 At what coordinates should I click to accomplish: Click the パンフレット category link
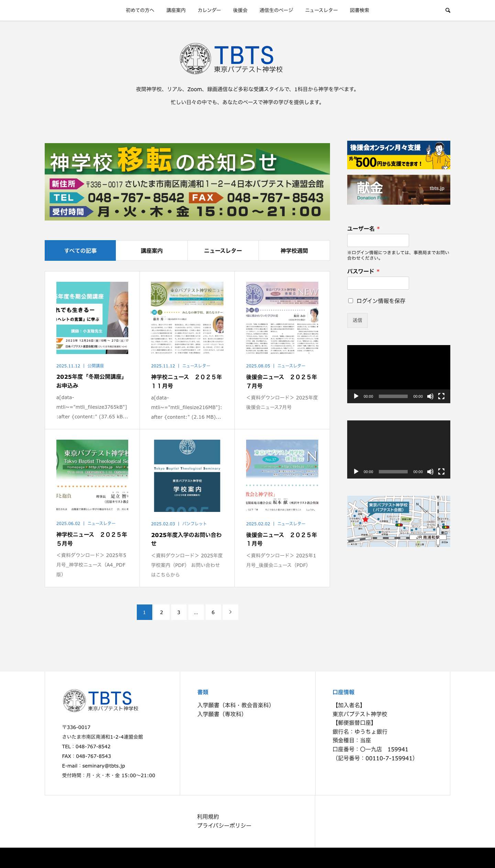point(195,524)
